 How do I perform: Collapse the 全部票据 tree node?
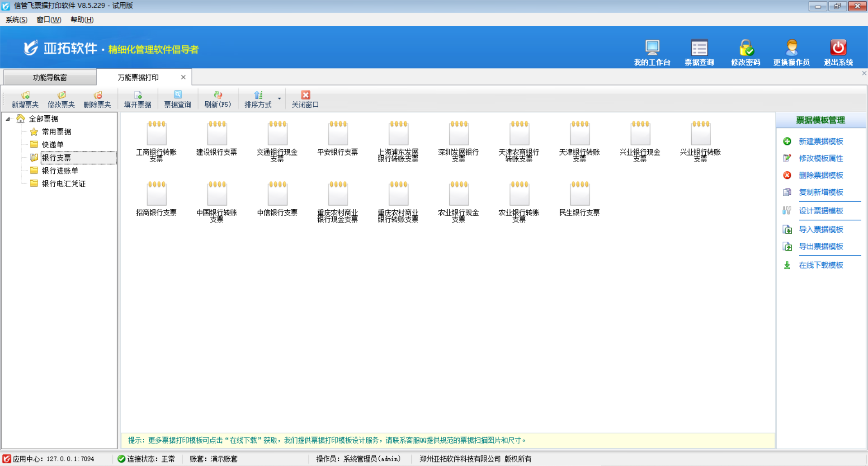click(8, 119)
